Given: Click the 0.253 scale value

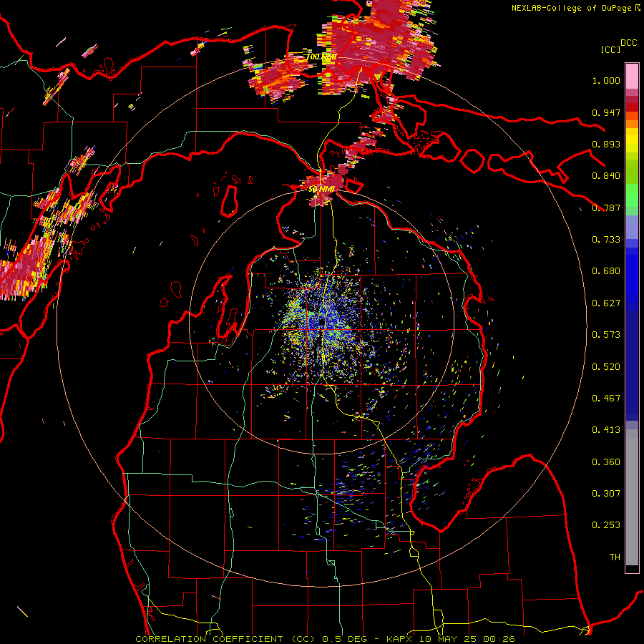Looking at the screenshot, I should tap(606, 525).
